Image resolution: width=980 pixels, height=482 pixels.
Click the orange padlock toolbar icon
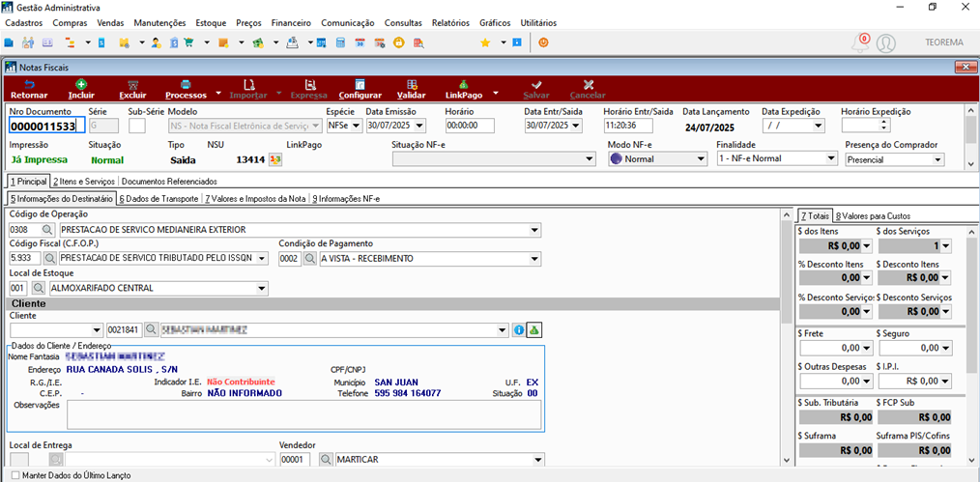tap(399, 43)
